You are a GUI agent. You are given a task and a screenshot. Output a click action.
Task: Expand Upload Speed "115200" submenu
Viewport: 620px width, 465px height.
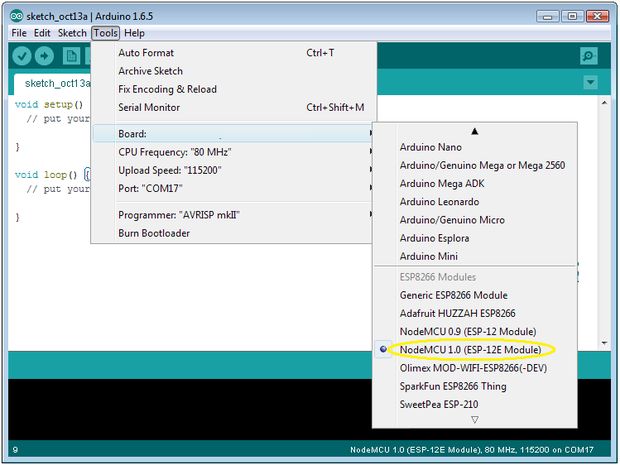(234, 170)
